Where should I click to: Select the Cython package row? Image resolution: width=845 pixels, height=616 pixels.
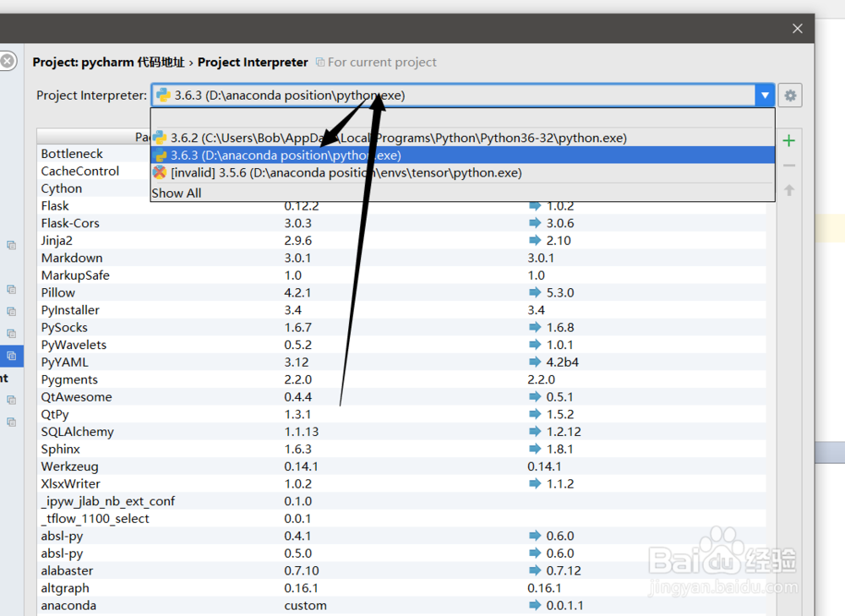click(94, 188)
